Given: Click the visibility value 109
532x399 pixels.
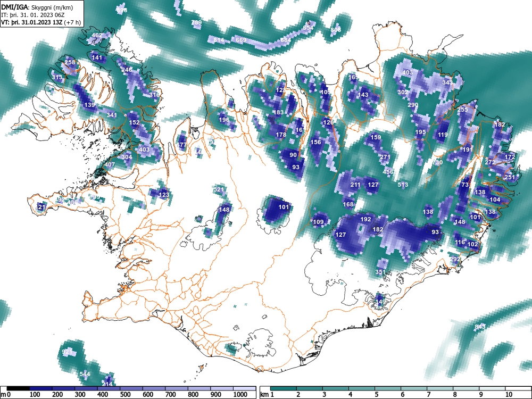Looking at the screenshot, I should pos(318,222).
